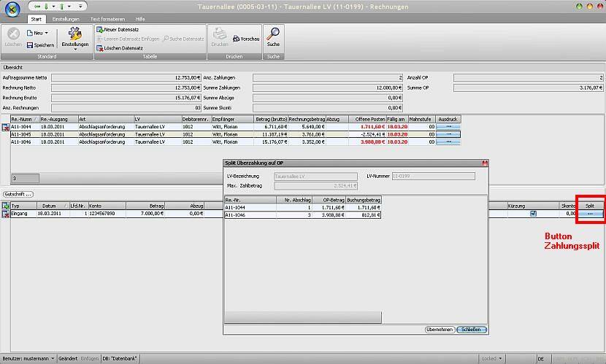Sort by the Offene Posten column header

coord(367,120)
